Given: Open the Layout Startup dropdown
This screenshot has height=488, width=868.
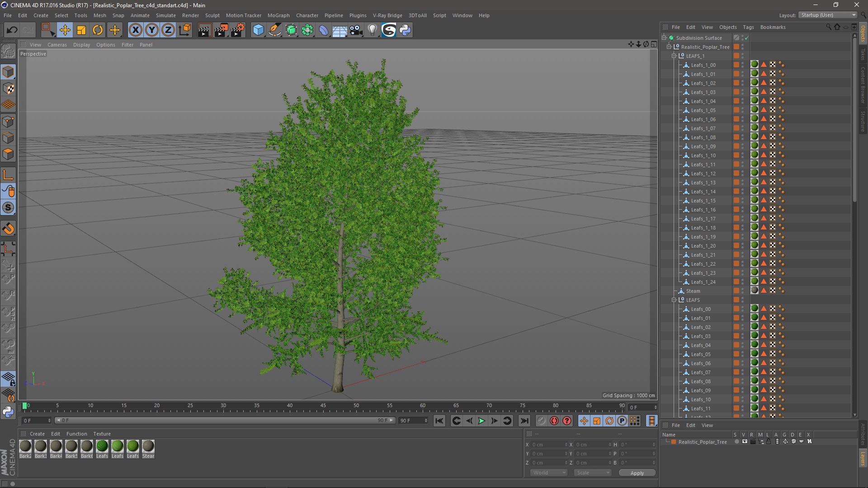Looking at the screenshot, I should [828, 15].
